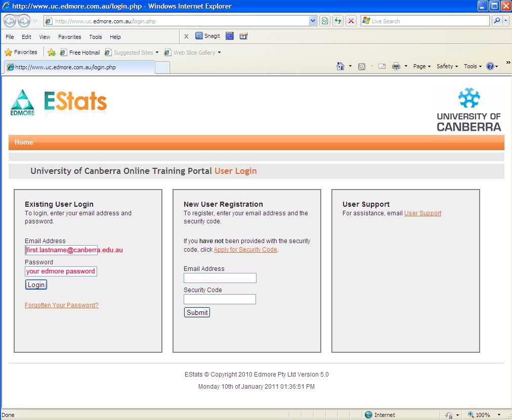512x420 pixels.
Task: Open the search provider dropdown arrow
Action: pos(506,21)
